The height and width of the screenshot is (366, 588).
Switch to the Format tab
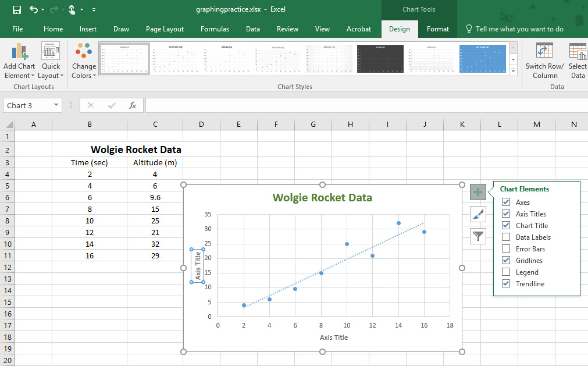(x=437, y=29)
